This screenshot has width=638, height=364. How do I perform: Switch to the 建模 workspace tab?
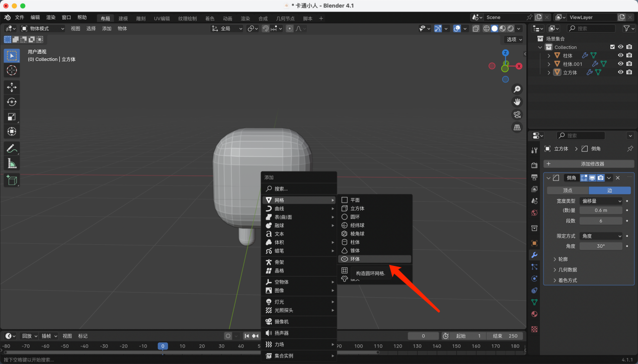(x=123, y=19)
